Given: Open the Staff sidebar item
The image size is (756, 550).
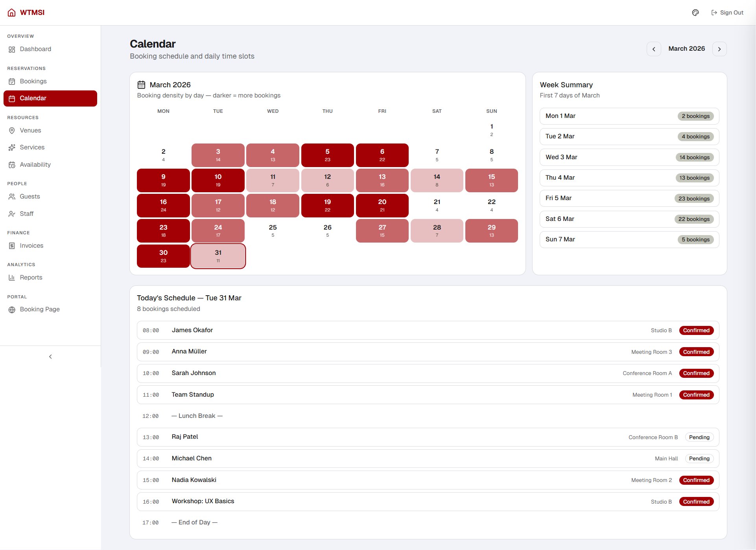Looking at the screenshot, I should point(50,214).
